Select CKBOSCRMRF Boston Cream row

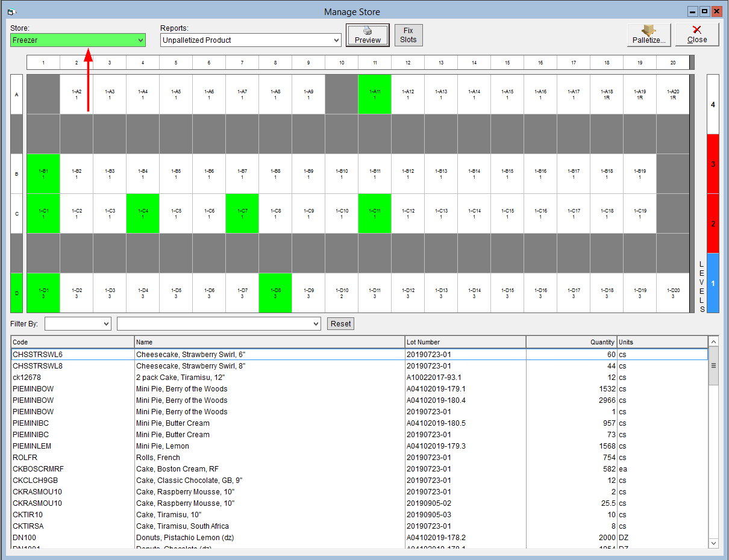[360, 469]
